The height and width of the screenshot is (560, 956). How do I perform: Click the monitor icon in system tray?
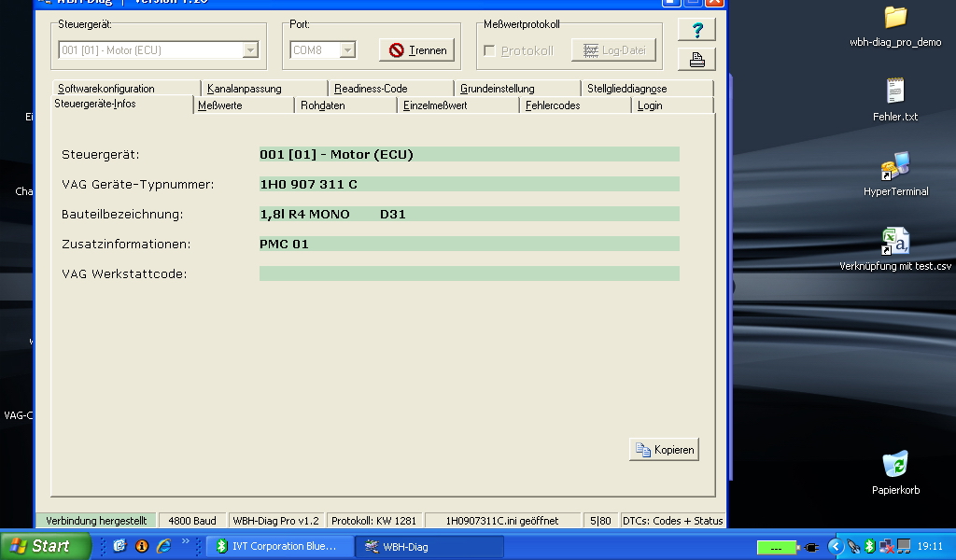[904, 546]
